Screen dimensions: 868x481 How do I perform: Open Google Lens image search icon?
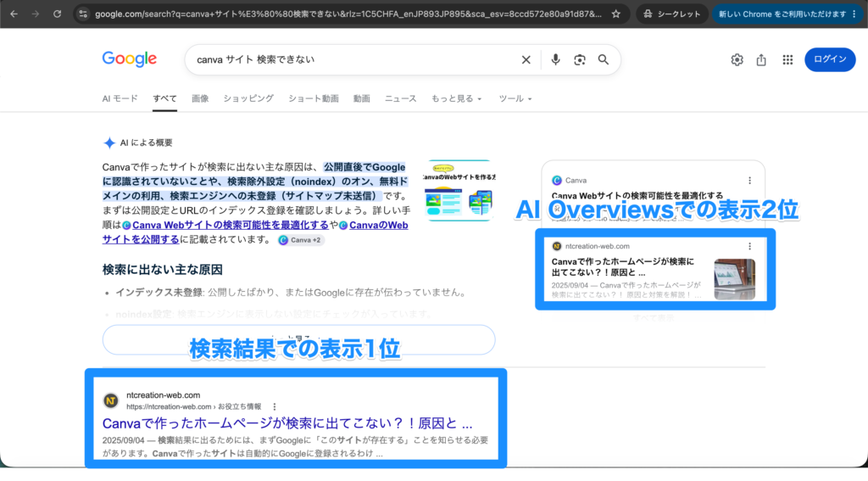[580, 59]
